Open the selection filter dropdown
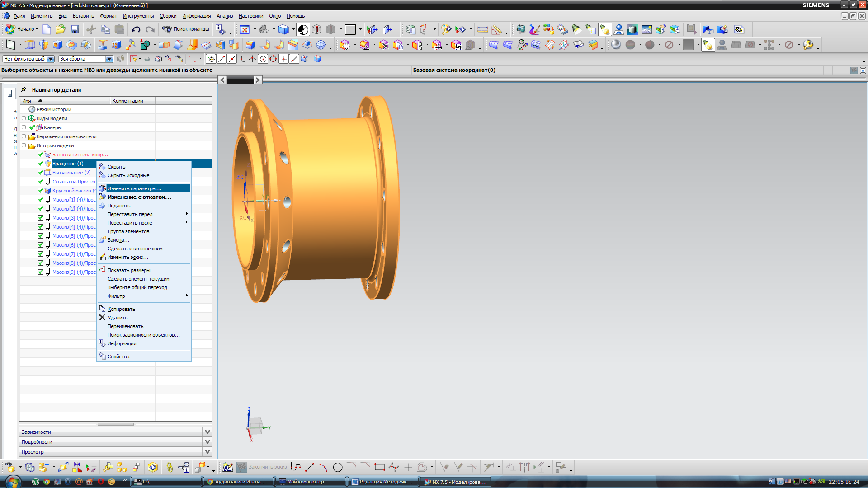Screen dimensions: 868x488 click(x=51, y=59)
